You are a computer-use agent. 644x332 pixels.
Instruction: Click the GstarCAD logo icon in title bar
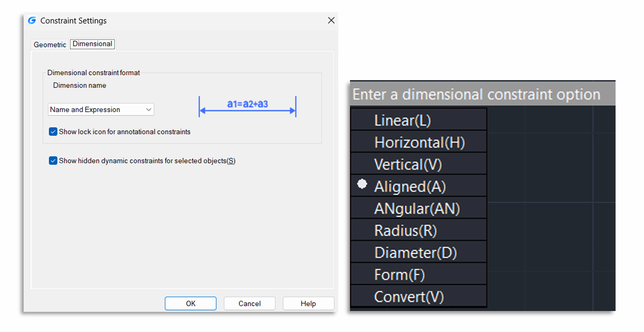32,21
